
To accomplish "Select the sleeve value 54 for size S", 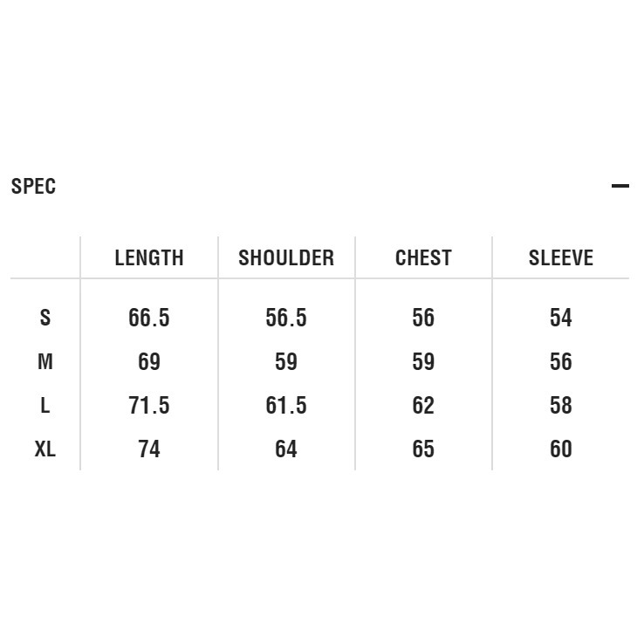I will 560,318.
